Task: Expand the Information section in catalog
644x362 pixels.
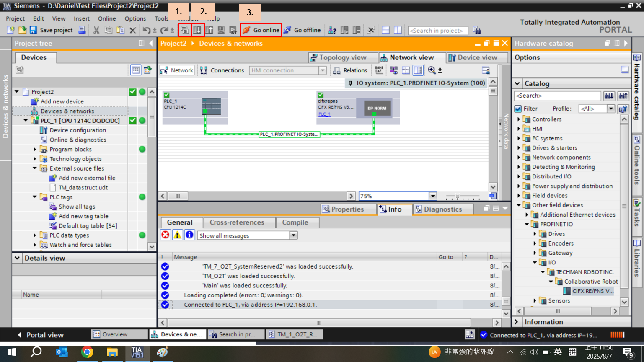Action: [x=517, y=322]
